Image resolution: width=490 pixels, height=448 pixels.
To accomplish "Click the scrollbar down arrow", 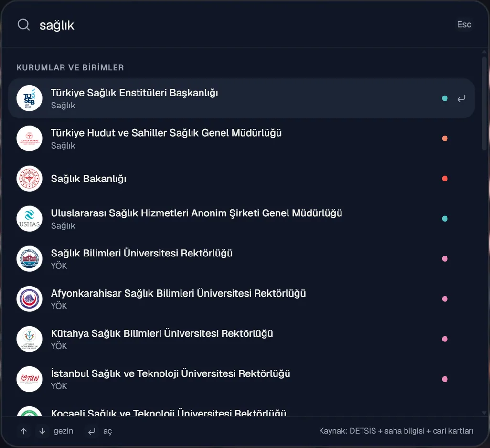I will pyautogui.click(x=484, y=413).
